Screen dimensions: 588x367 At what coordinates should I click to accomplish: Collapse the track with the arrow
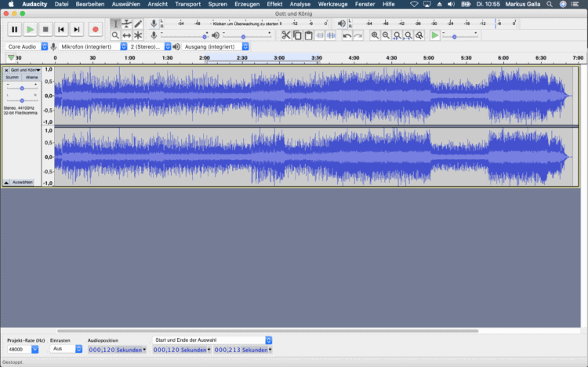pyautogui.click(x=6, y=183)
